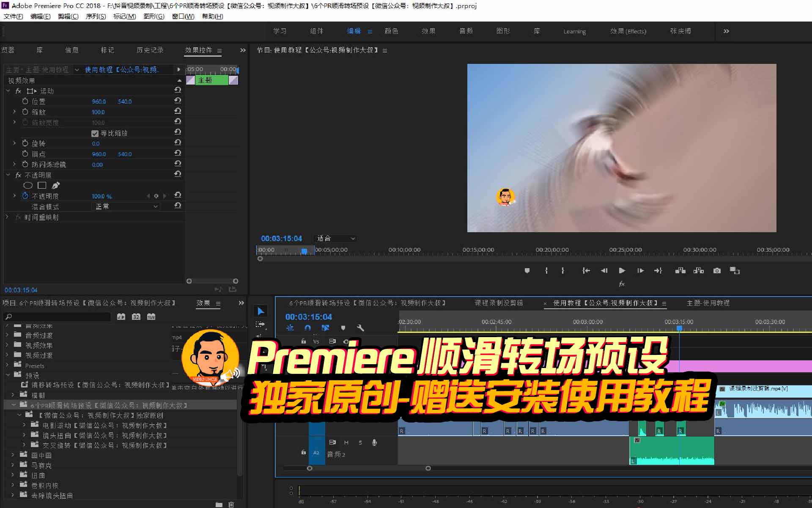
Task: Filter 32-bit color effects
Action: [x=136, y=316]
